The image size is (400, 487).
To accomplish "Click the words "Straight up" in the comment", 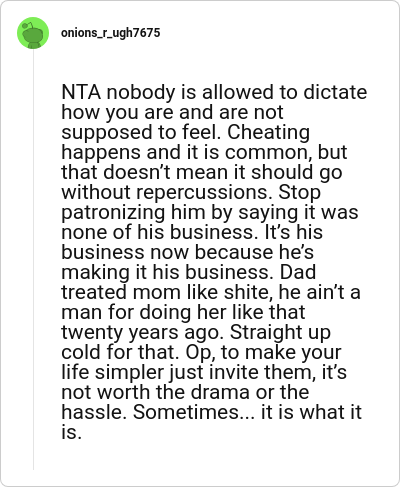I will click(x=280, y=332).
